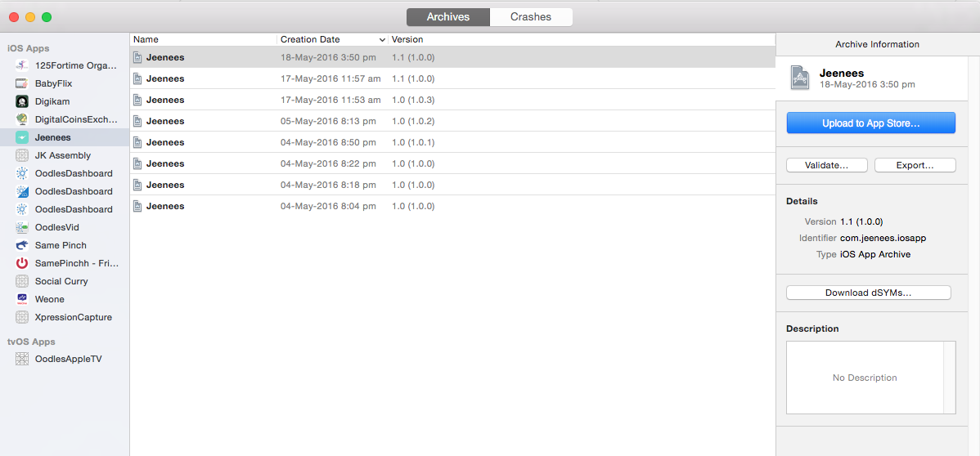Viewport: 980px width, 456px height.
Task: Click the Download dSYMs... button
Action: [x=868, y=293]
